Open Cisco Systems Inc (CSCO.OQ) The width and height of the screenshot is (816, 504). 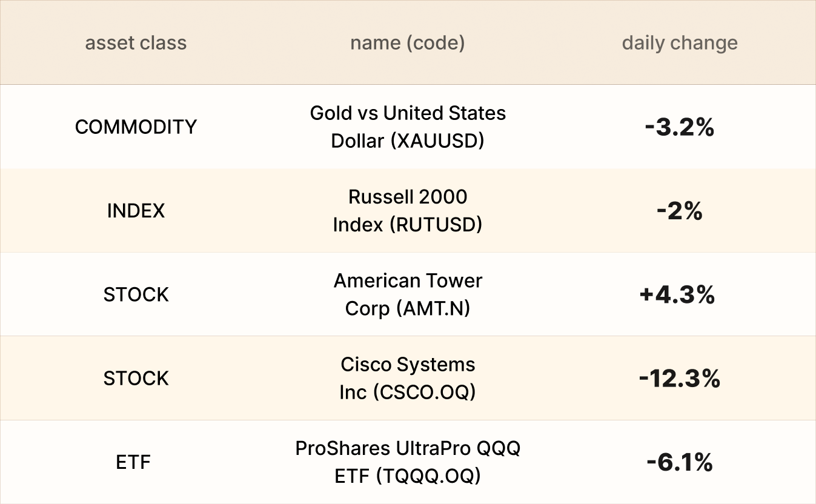tap(407, 378)
